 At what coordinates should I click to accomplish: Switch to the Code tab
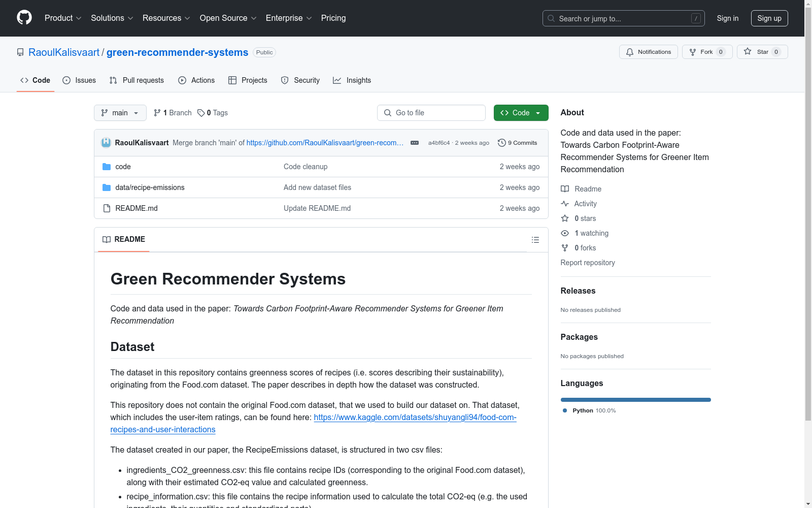(x=36, y=80)
